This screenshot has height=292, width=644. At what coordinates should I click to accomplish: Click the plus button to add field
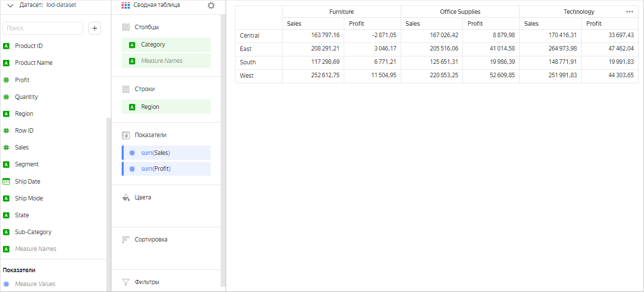tap(94, 28)
